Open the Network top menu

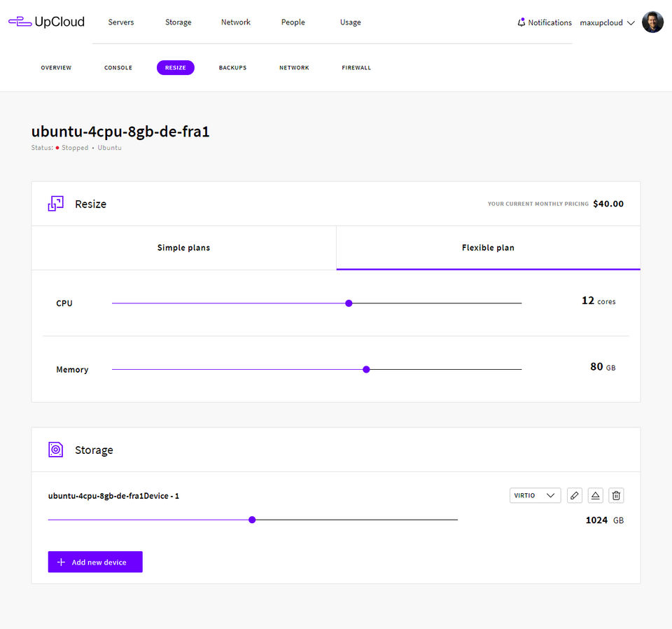pyautogui.click(x=236, y=22)
